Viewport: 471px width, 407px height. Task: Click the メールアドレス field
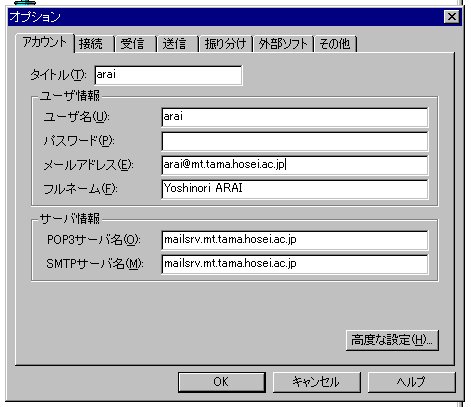point(295,165)
